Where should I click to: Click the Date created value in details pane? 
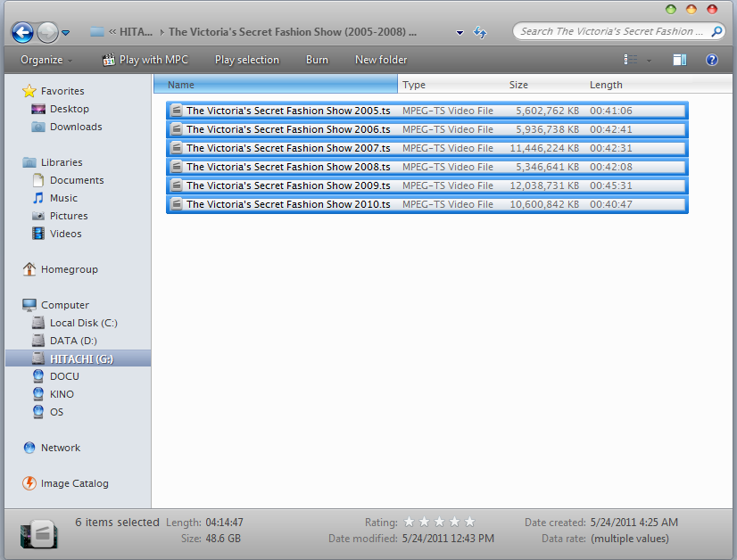tap(634, 523)
